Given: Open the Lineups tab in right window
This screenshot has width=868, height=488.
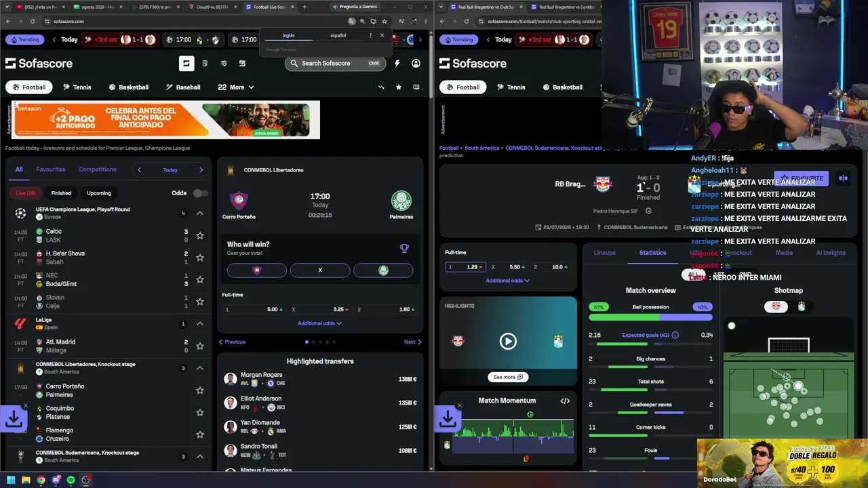Looking at the screenshot, I should click(x=605, y=253).
